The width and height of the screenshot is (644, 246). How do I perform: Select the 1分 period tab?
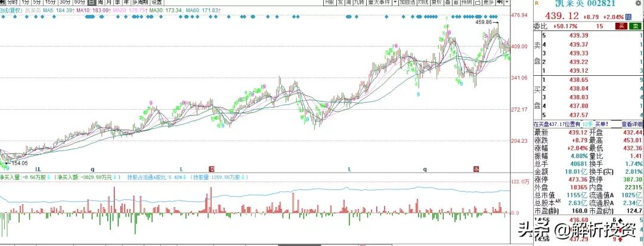pyautogui.click(x=26, y=2)
